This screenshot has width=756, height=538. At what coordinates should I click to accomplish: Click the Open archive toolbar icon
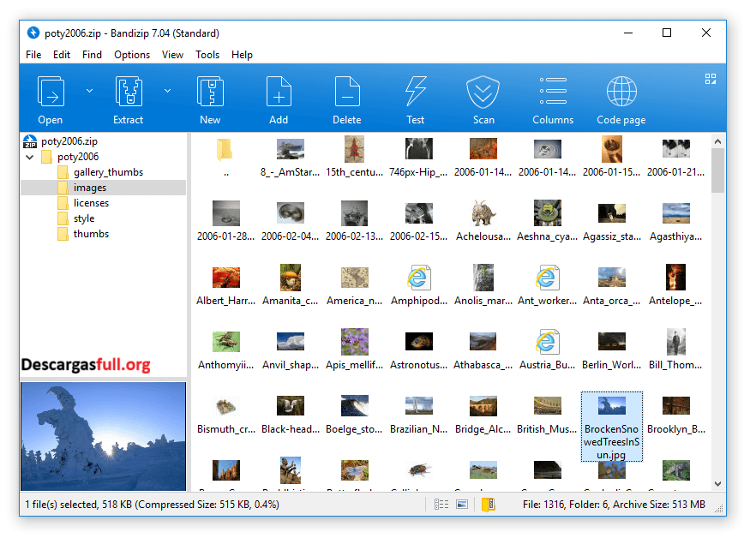(51, 91)
